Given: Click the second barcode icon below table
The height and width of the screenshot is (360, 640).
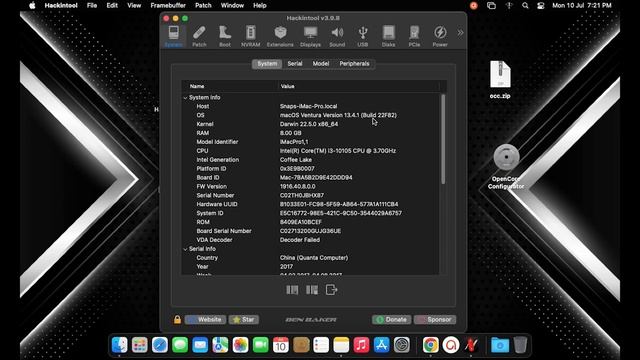Looking at the screenshot, I should tap(312, 290).
